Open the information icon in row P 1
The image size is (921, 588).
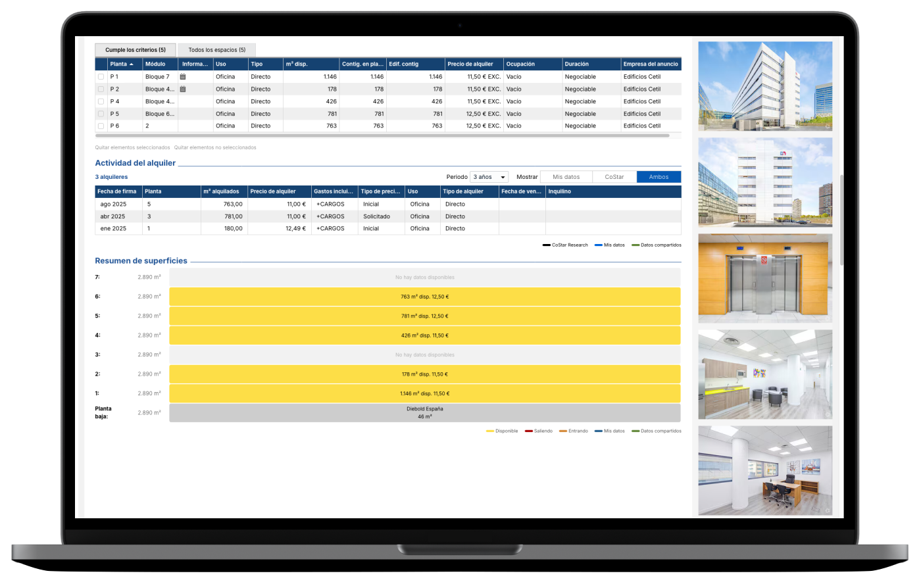coord(183,77)
